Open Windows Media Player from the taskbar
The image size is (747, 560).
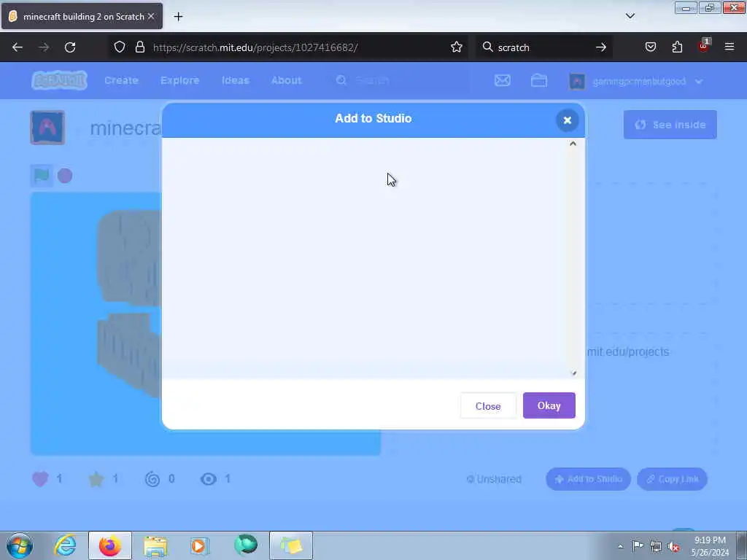(199, 545)
